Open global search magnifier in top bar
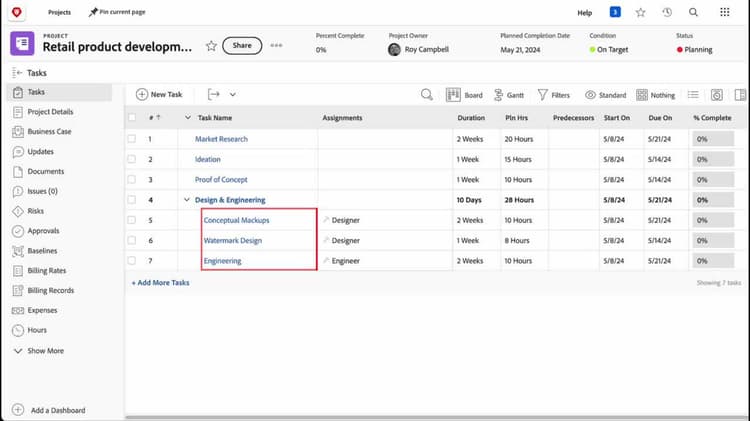The width and height of the screenshot is (750, 421). pos(693,12)
